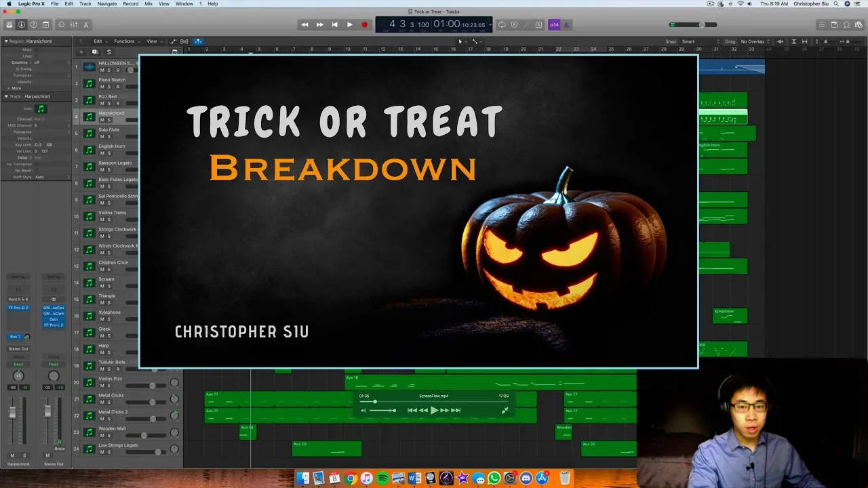The image size is (868, 488).
Task: Open the Loop Browser icon
Action: point(847,24)
